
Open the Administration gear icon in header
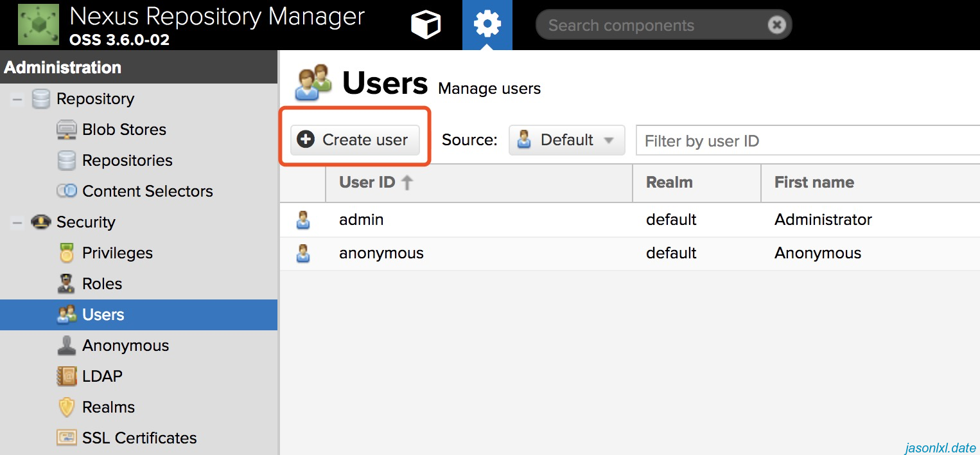click(x=487, y=25)
